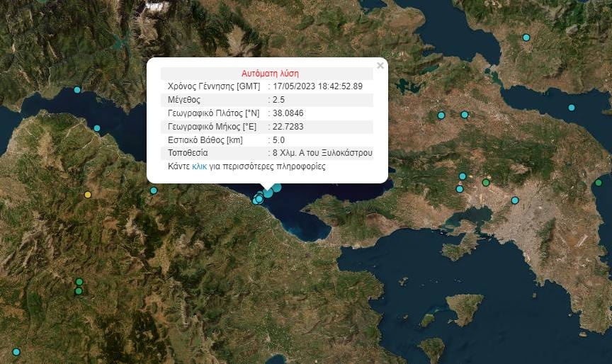Screen dimensions: 612x364
Task: Click the topmost cyan marker in the upper-right
Action: (526, 38)
